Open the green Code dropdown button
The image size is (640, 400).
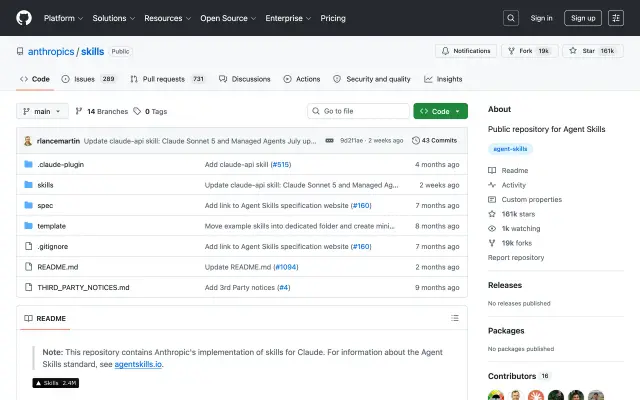pos(440,111)
